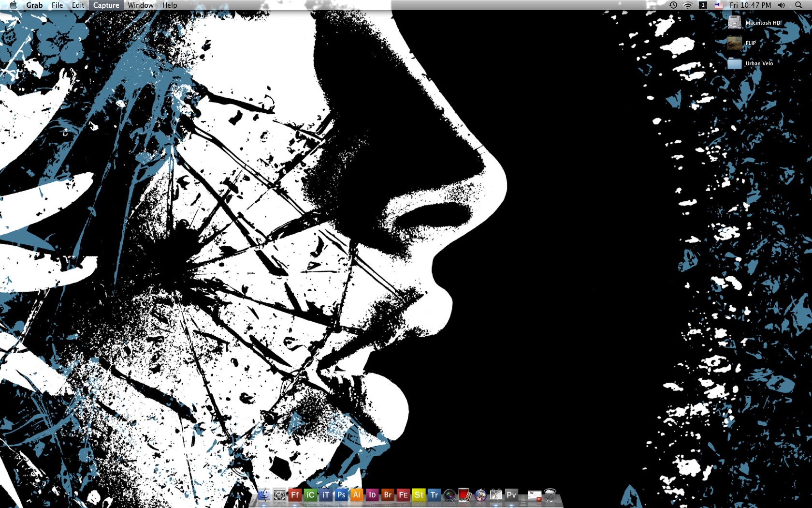Viewport: 812px width, 508px height.
Task: Launch InDesign (Id) from the Dock
Action: 372,494
